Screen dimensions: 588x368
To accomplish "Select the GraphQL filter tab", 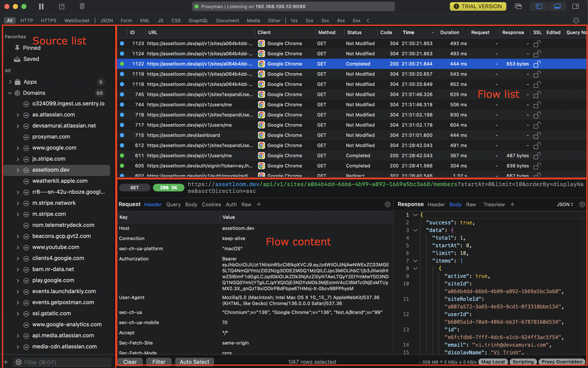I will (198, 20).
